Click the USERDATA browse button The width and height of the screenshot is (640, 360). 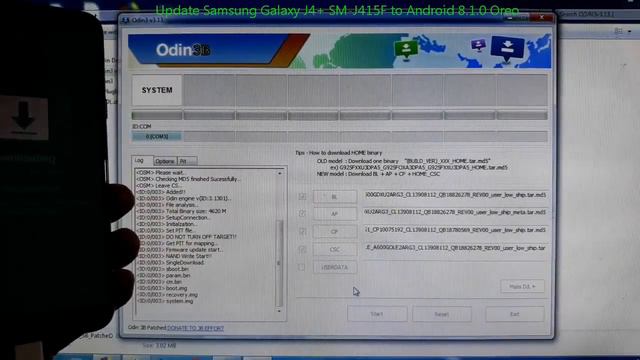335,267
